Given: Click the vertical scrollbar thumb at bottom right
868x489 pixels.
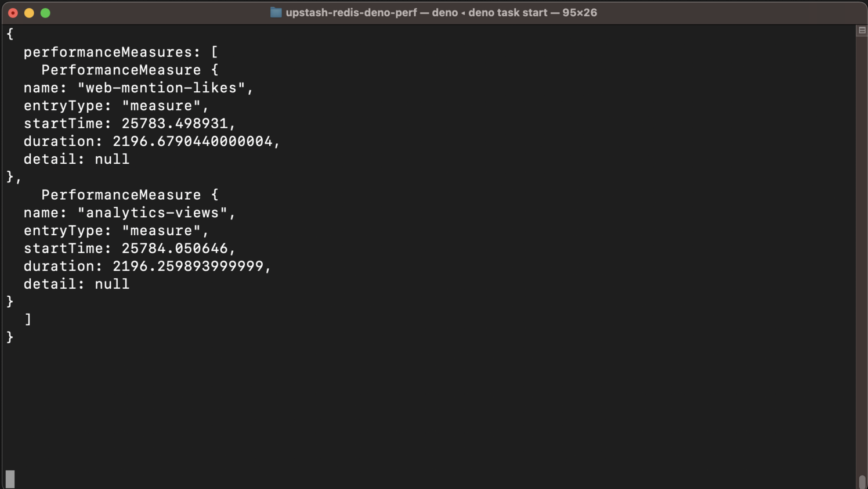Looking at the screenshot, I should tap(862, 481).
